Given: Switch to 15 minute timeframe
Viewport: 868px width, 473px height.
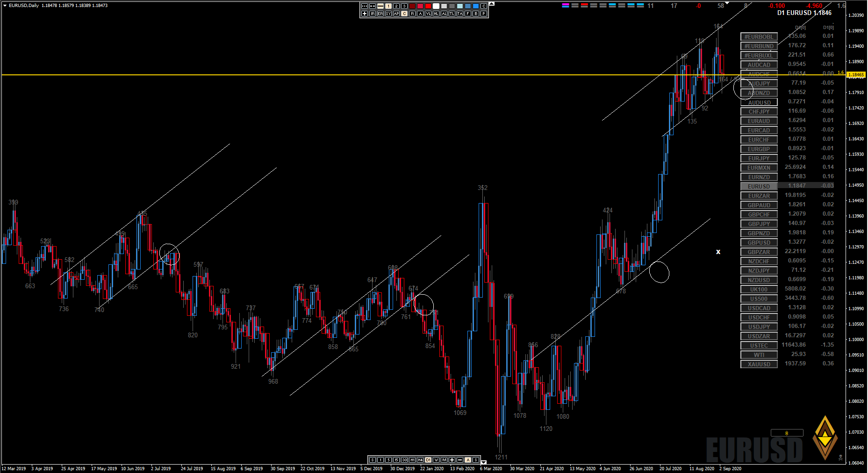Looking at the screenshot, I should click(x=396, y=460).
